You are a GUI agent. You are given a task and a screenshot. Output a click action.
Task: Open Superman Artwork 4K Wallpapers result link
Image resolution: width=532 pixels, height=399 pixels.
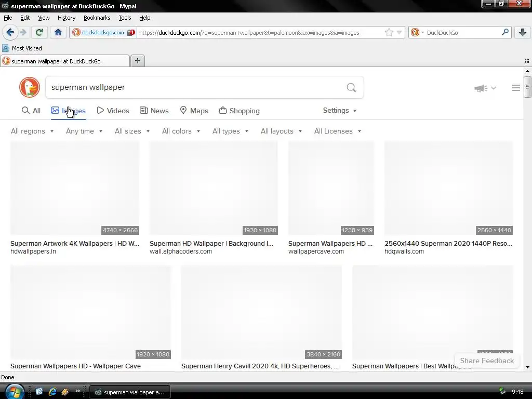click(75, 243)
